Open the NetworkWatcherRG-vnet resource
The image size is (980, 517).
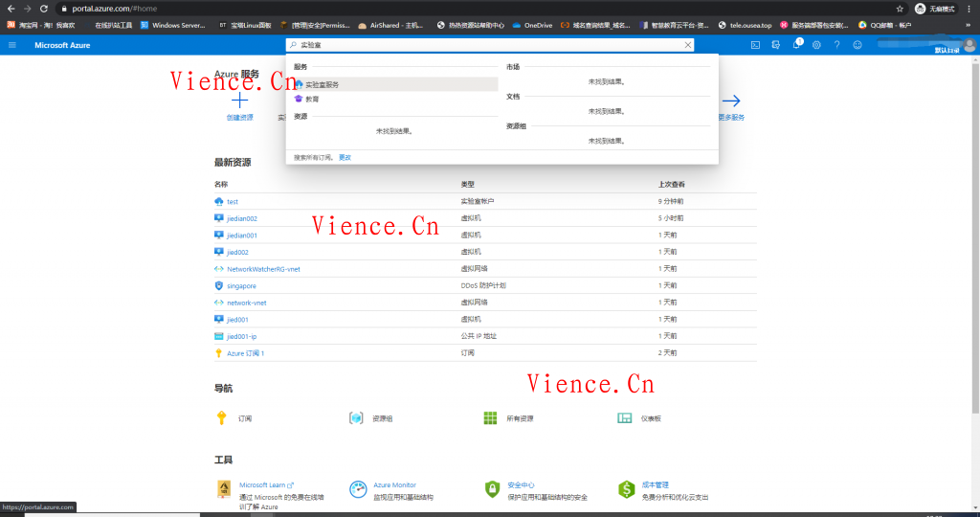click(262, 269)
